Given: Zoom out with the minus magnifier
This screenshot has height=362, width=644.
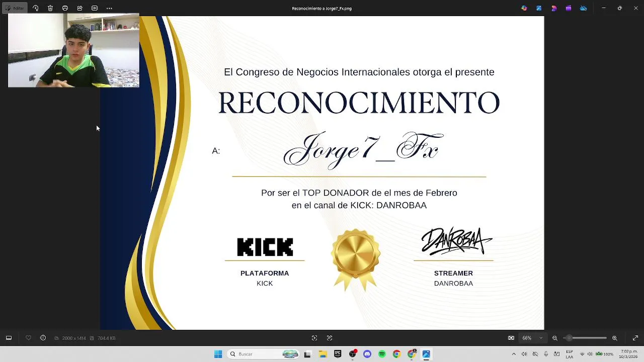Looking at the screenshot, I should 555,338.
